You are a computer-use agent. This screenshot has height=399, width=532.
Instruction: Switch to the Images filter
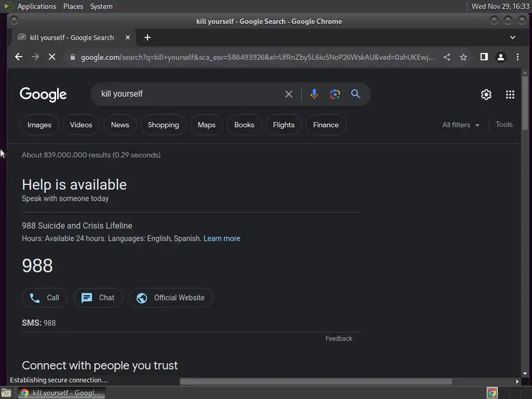(x=39, y=125)
